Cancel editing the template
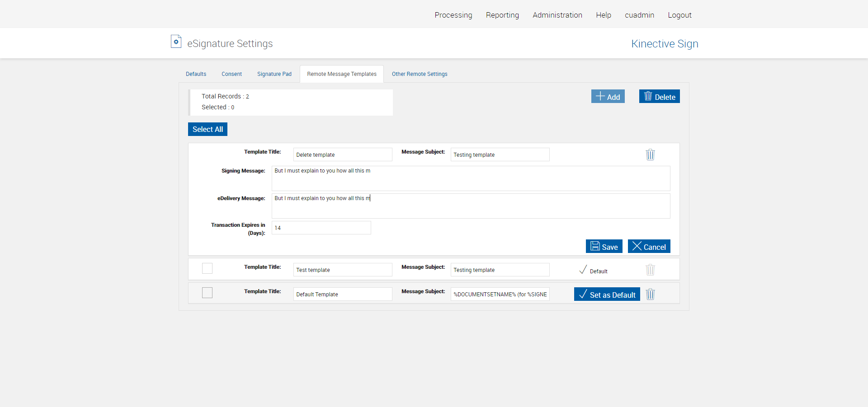Viewport: 868px width, 407px height. pyautogui.click(x=649, y=246)
